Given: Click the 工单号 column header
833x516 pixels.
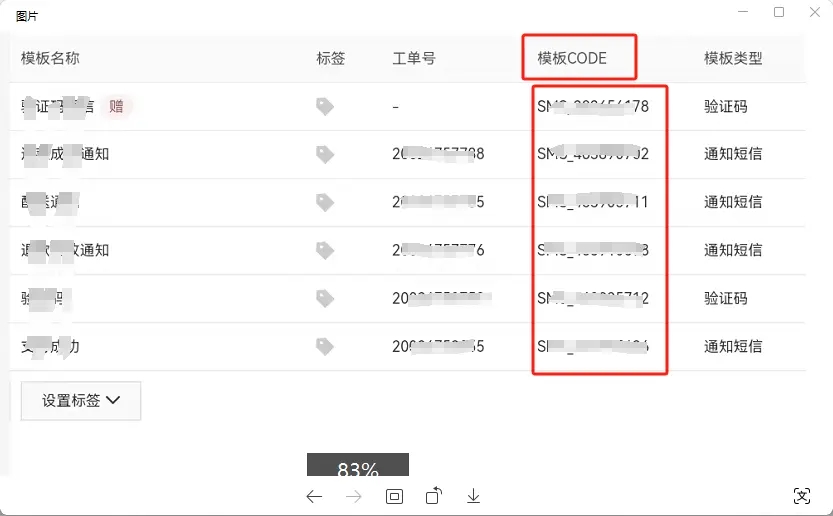Looking at the screenshot, I should (x=414, y=58).
